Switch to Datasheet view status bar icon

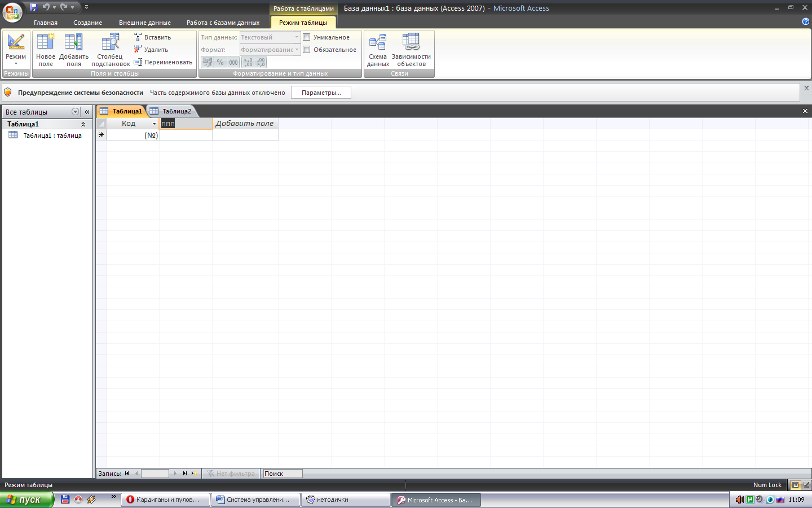795,485
